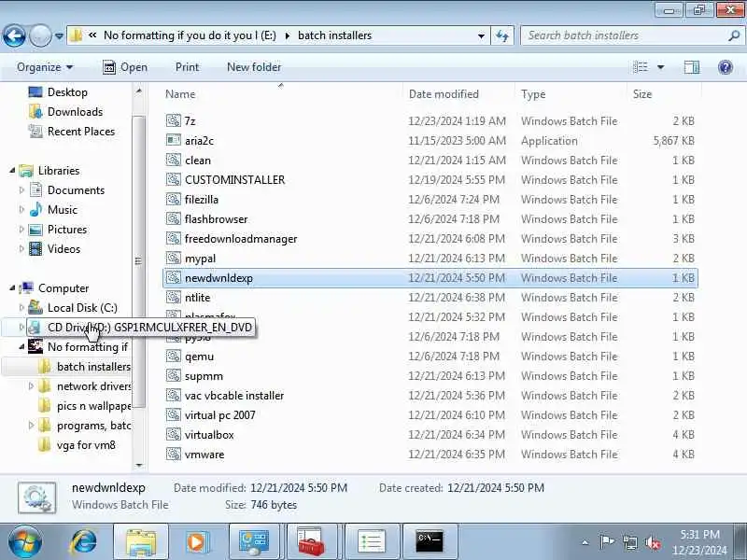Open the red toolbox taskbar icon
Viewport: 747px width, 560px height.
point(311,541)
